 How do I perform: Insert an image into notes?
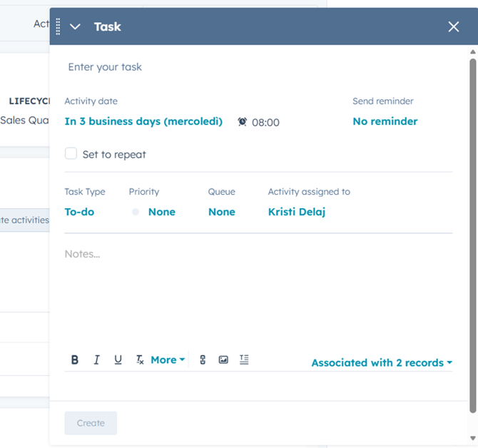pyautogui.click(x=223, y=360)
